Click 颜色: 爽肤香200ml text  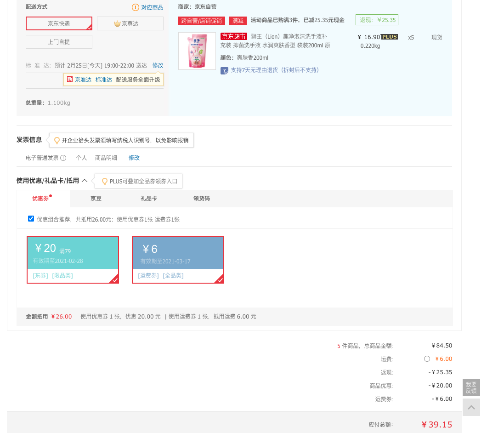coord(244,58)
